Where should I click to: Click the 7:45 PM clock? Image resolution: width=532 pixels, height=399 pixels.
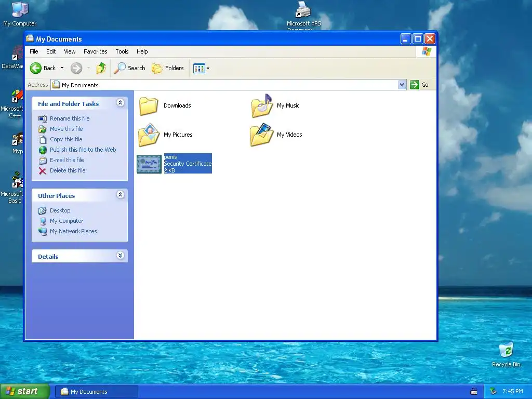(x=513, y=392)
